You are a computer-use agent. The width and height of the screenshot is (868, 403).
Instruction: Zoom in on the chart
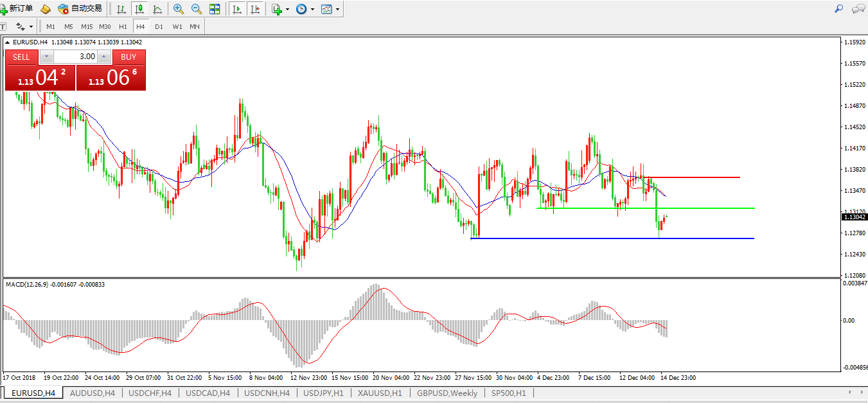coord(179,9)
